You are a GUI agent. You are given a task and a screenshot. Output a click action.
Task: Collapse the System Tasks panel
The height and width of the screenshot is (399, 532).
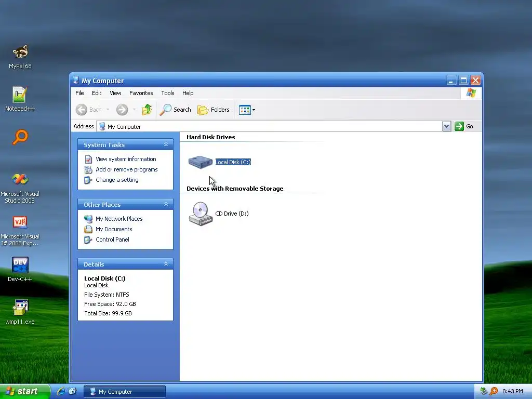coord(166,144)
